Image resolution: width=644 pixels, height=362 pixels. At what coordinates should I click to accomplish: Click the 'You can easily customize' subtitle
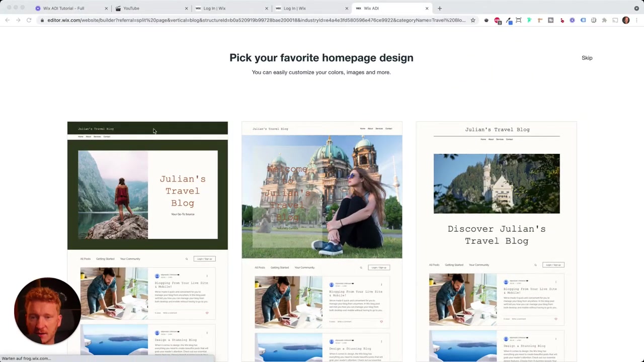click(321, 72)
